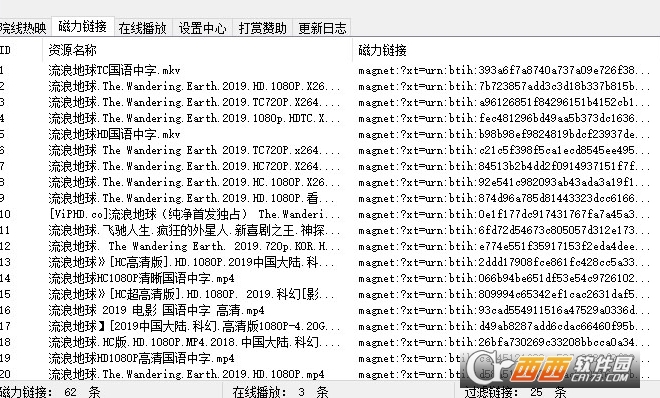Select row with TC720P.x264 lowercase resource
The image size is (660, 398).
pos(194,150)
